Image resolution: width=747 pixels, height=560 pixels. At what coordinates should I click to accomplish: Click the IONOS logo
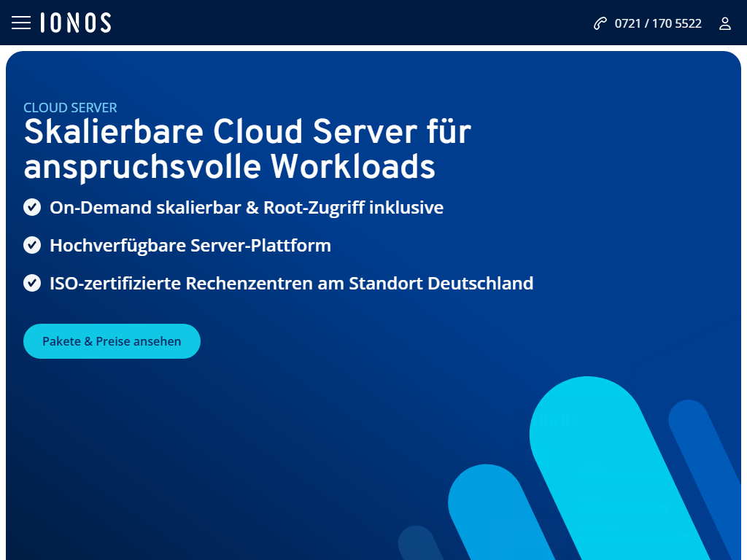76,23
